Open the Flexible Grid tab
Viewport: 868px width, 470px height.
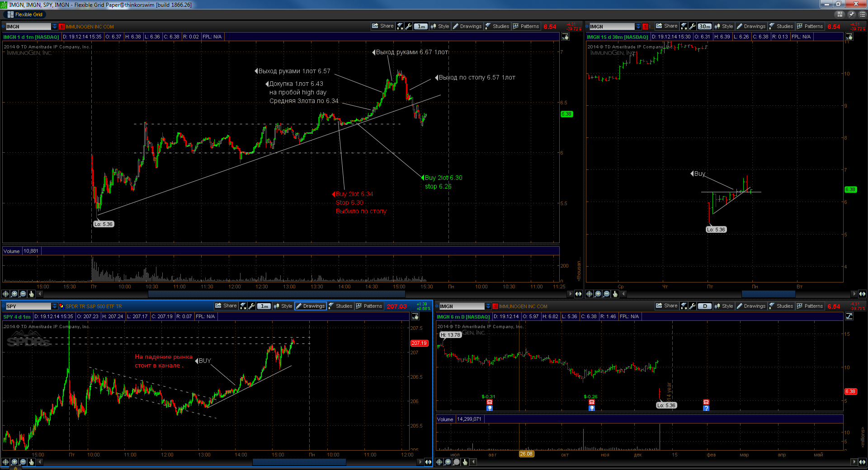click(x=25, y=14)
